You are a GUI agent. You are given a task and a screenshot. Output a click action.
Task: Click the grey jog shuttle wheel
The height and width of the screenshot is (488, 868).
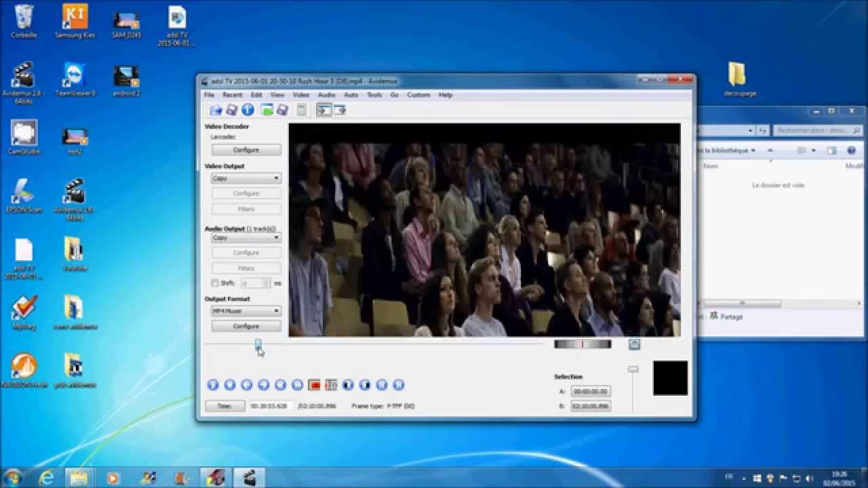583,344
